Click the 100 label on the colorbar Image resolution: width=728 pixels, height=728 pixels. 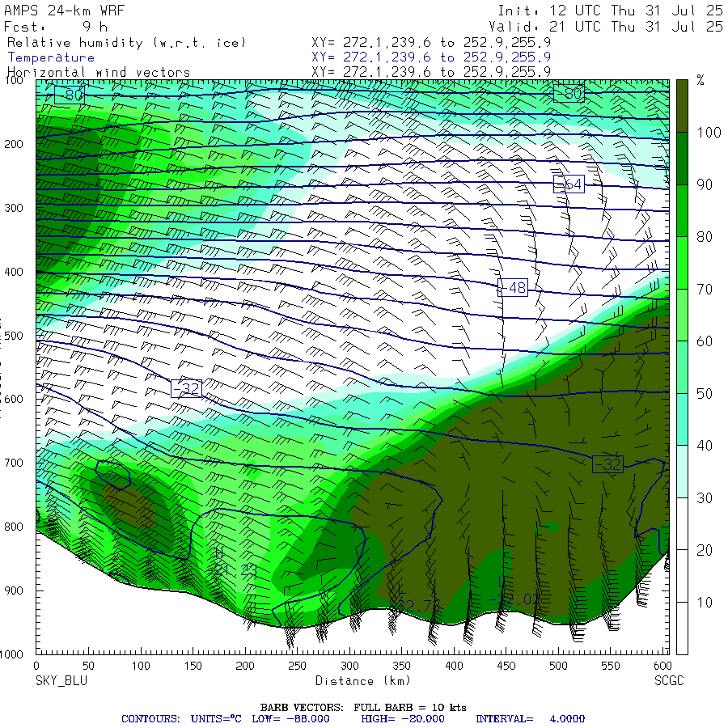point(709,133)
